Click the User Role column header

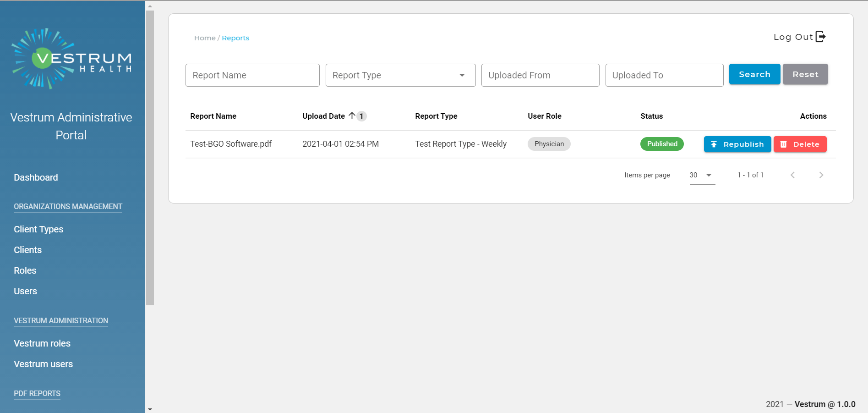(544, 116)
